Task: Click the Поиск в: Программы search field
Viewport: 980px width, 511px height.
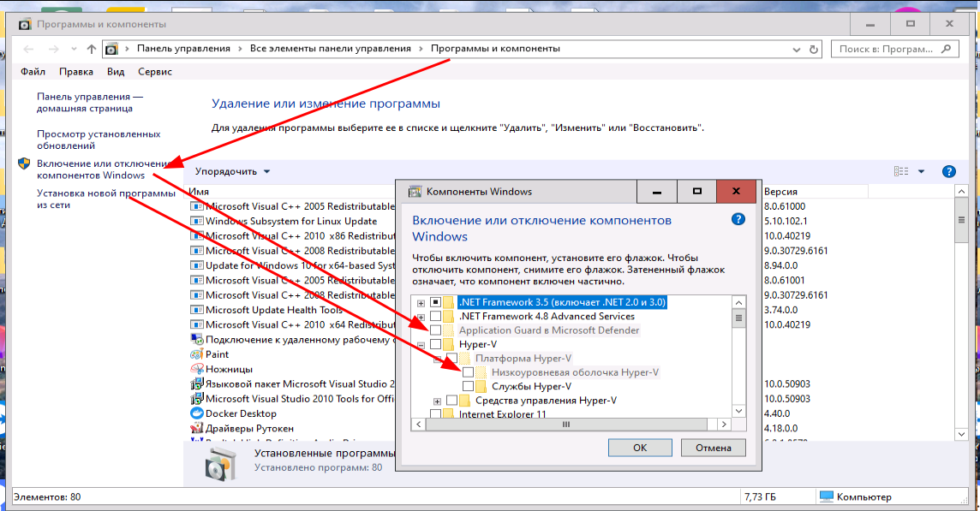Action: tap(894, 49)
